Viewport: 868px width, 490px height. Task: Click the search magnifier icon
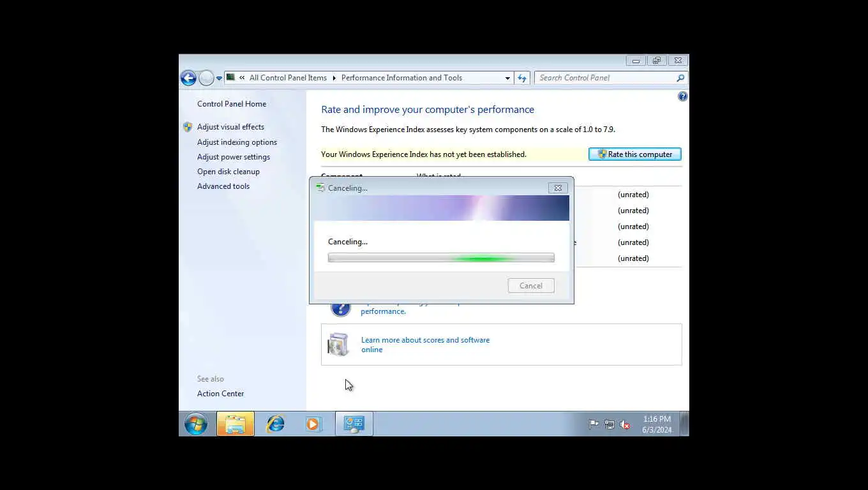tap(680, 78)
